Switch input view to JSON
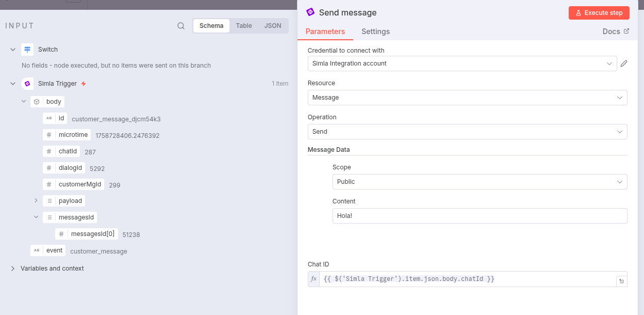This screenshot has width=644, height=315. pos(273,26)
